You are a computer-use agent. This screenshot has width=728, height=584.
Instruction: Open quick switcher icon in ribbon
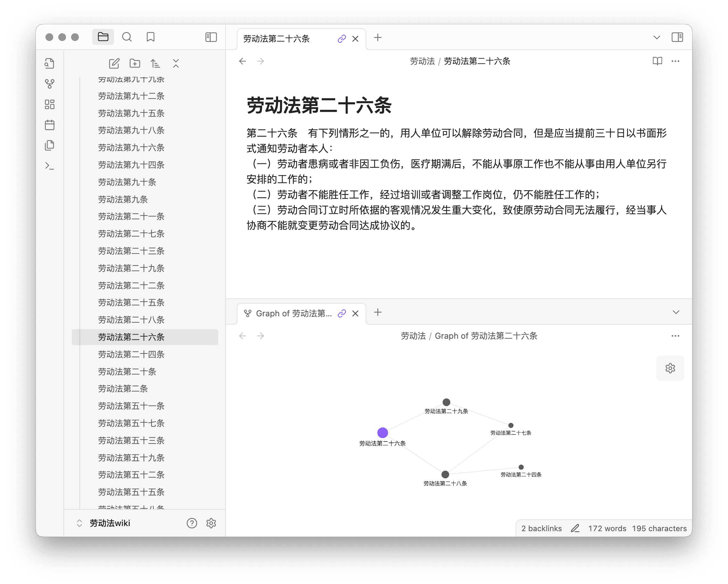[50, 63]
